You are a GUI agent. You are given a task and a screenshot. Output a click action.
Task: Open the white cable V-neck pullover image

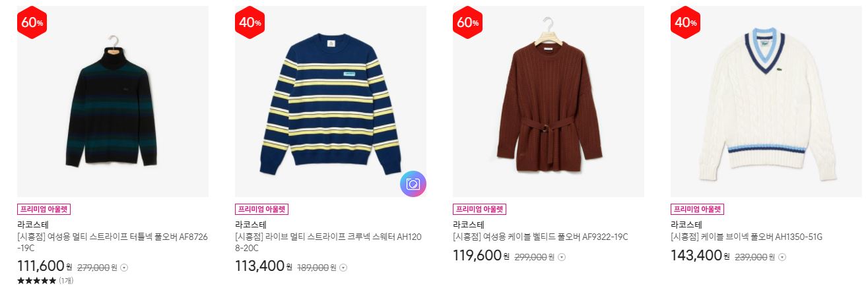tap(766, 102)
